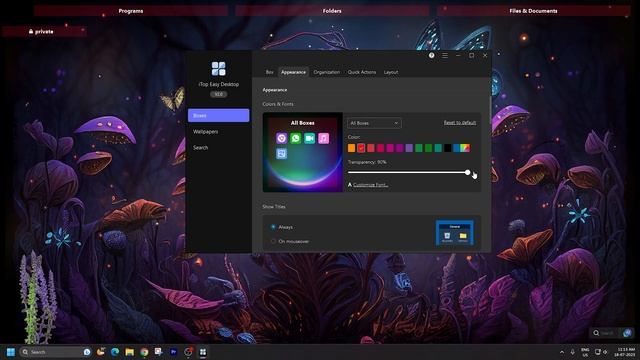This screenshot has height=360, width=640.
Task: Click the WhatsApp icon in the All Boxes preview
Action: [x=296, y=138]
